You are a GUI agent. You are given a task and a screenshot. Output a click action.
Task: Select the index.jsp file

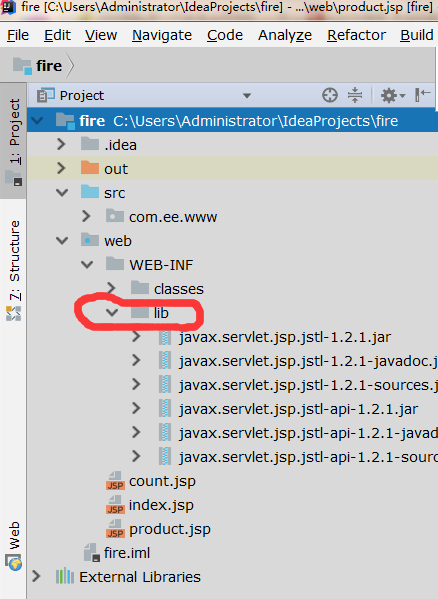[161, 505]
